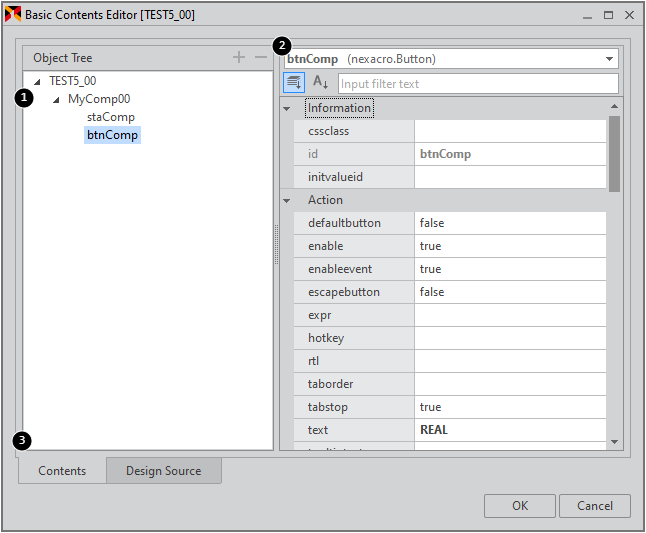The width and height of the screenshot is (646, 533).
Task: Collapse the TEST5_00 tree node
Action: coord(38,81)
